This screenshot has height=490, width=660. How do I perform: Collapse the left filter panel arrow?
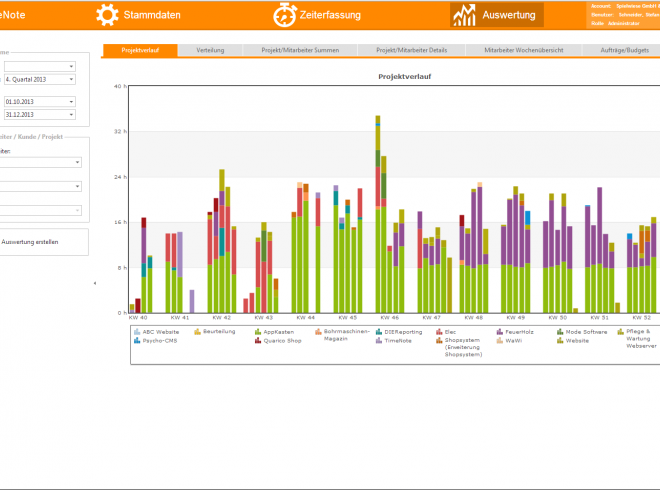point(95,283)
